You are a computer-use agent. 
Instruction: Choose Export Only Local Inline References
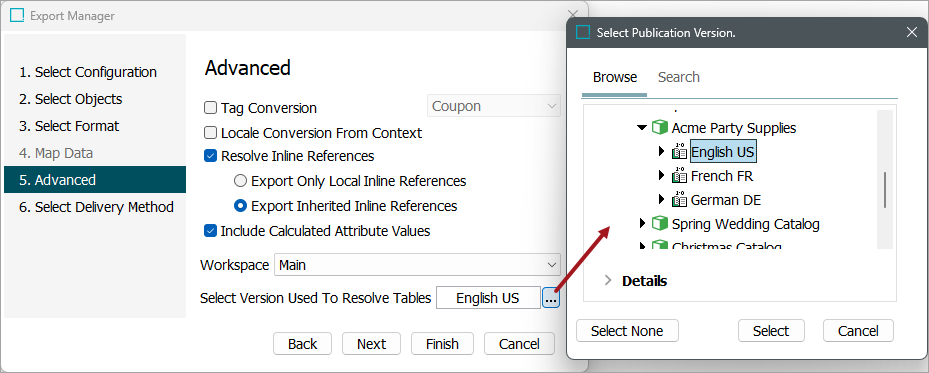(240, 181)
